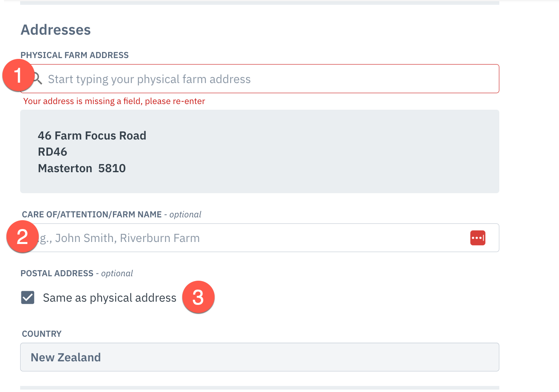
Task: Select the 46 Farm Focus Road address block
Action: (259, 151)
